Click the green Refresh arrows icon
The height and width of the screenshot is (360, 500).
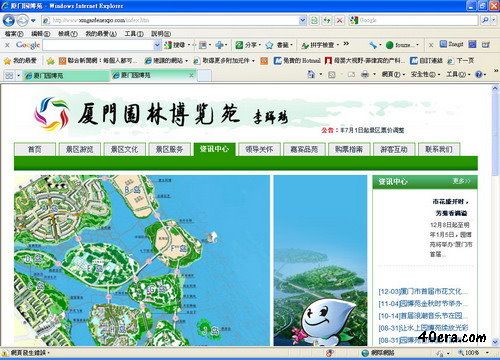tap(327, 20)
